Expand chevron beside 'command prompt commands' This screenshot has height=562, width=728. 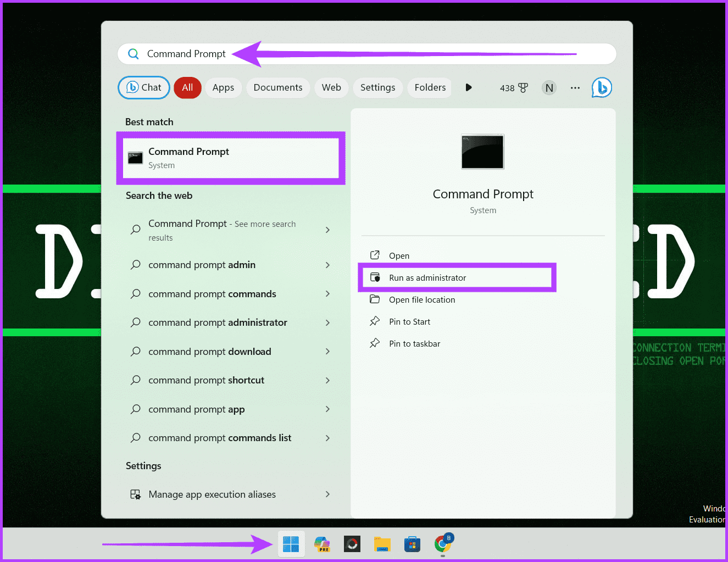tap(327, 294)
